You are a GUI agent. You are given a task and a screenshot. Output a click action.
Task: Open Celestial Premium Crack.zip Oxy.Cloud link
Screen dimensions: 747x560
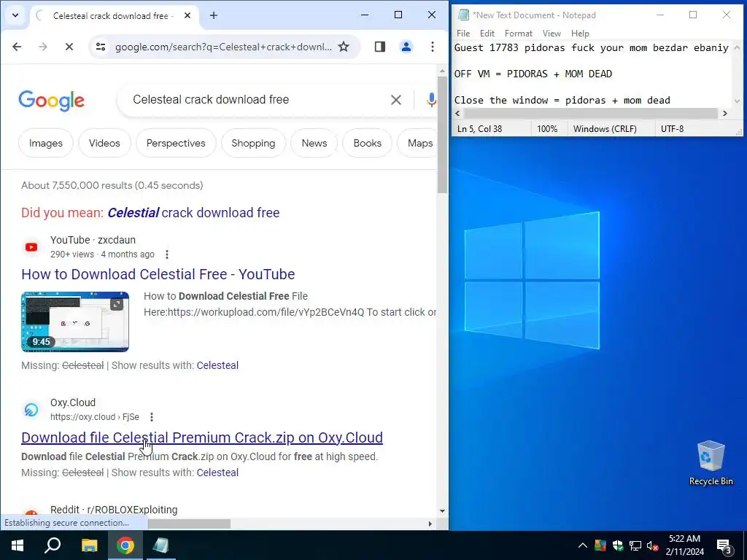pos(202,437)
